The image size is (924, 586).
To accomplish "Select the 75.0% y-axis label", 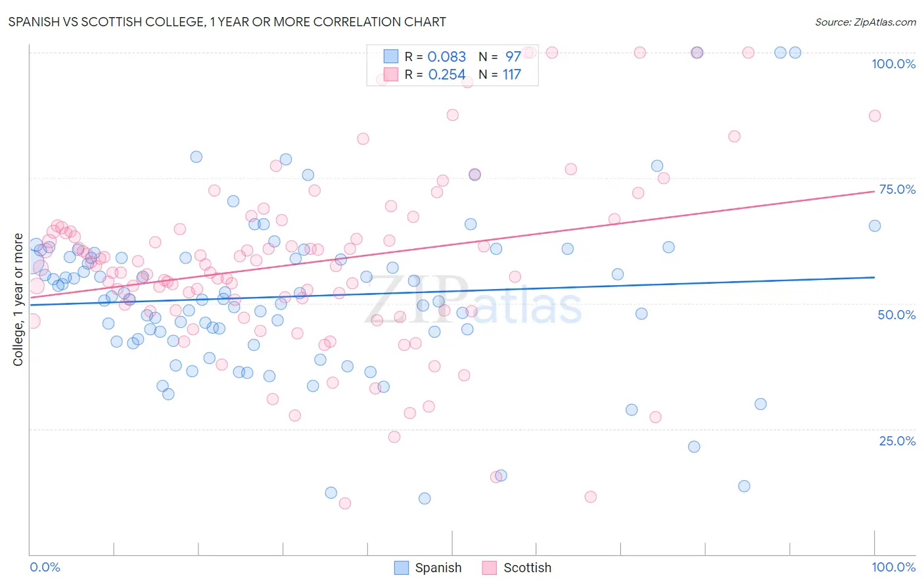I will tap(897, 189).
